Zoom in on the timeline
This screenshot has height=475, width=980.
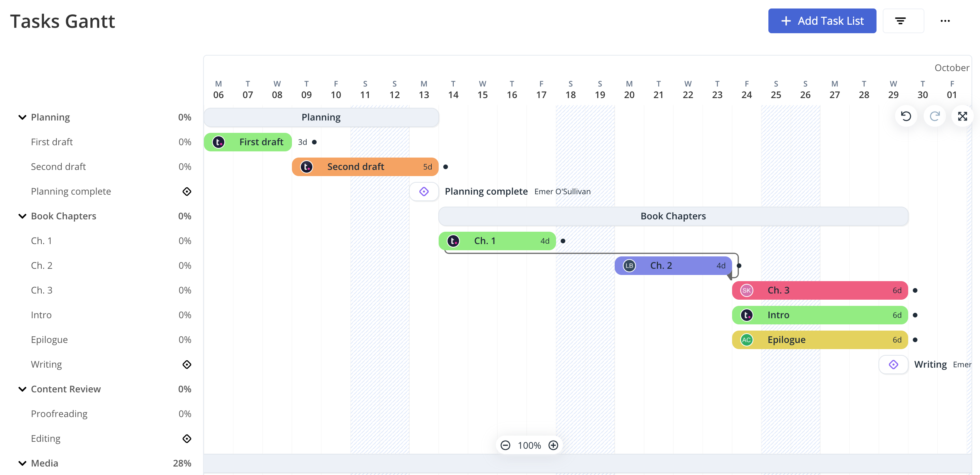(553, 445)
